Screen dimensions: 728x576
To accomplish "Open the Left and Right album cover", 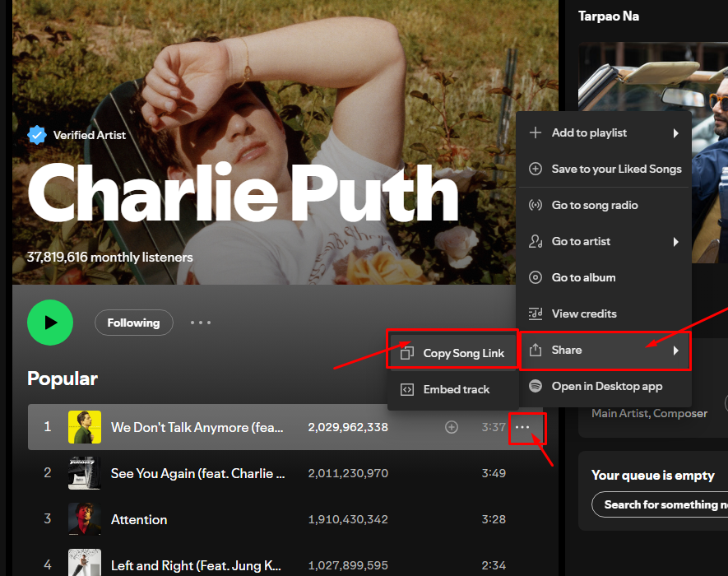I will pos(85,563).
